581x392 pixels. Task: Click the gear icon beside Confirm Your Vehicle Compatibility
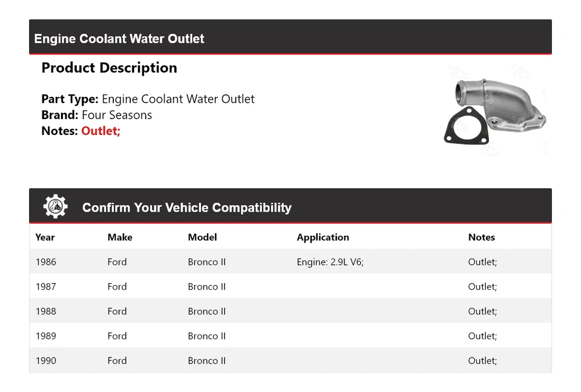coord(55,207)
